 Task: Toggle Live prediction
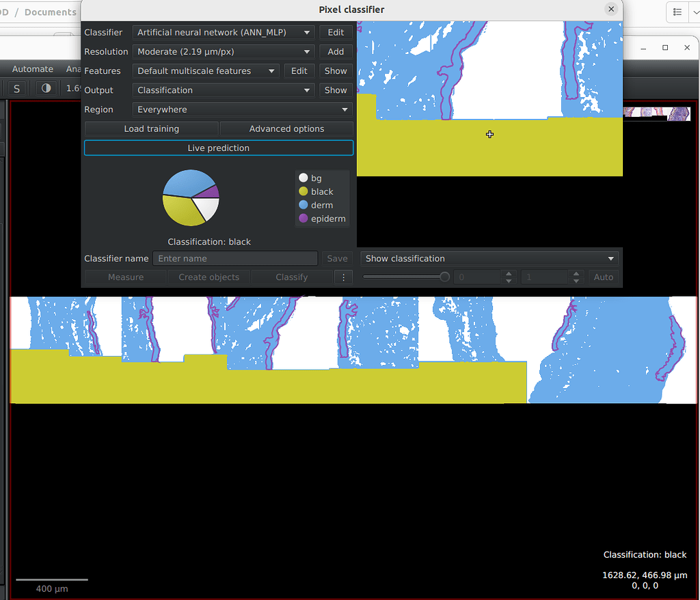pyautogui.click(x=218, y=148)
